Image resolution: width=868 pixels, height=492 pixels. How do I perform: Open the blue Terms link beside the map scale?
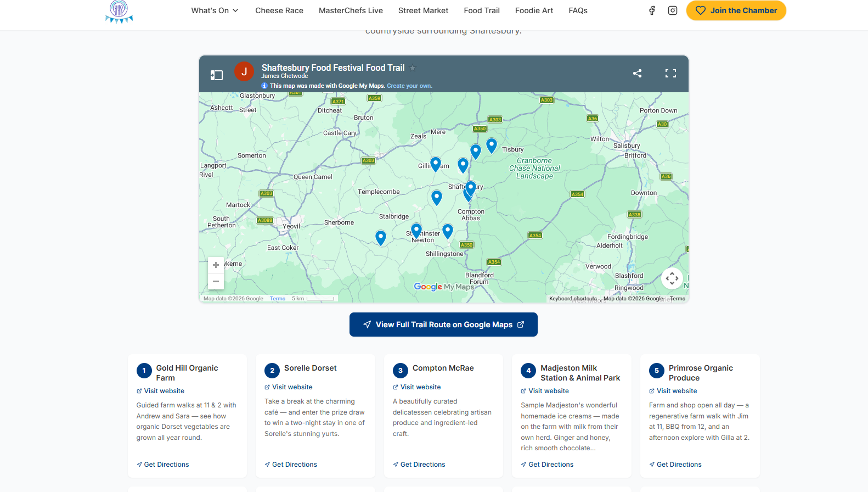click(x=278, y=299)
